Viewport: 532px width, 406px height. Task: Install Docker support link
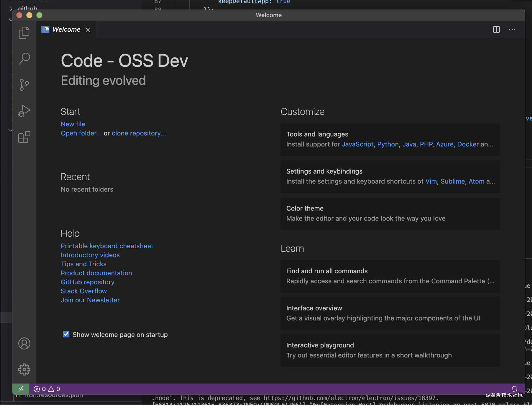pyautogui.click(x=468, y=144)
